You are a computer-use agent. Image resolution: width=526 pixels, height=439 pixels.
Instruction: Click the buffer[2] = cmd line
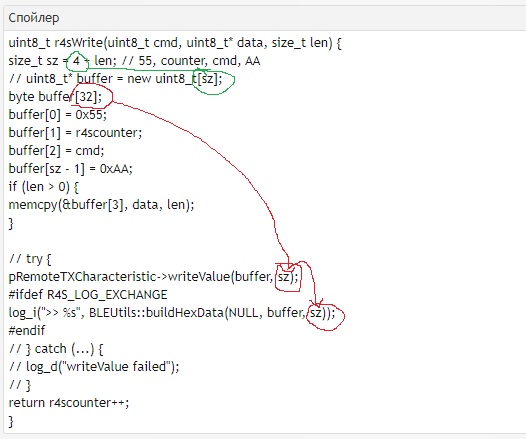click(56, 151)
